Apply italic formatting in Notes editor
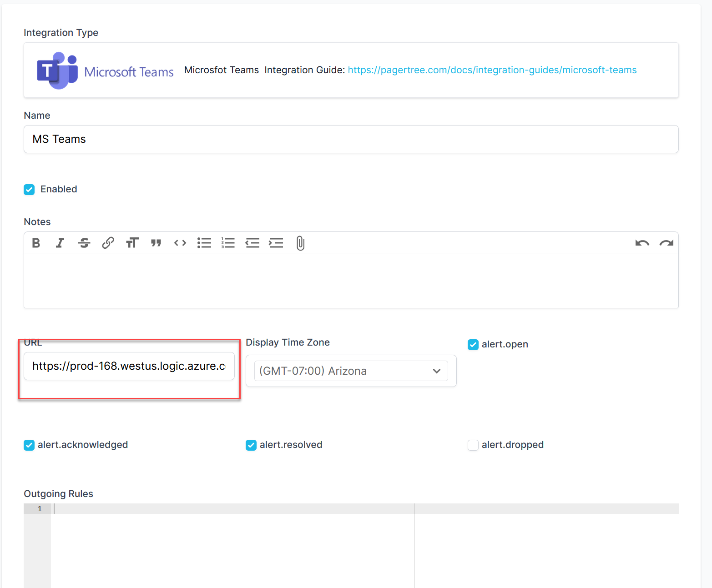 coord(60,243)
